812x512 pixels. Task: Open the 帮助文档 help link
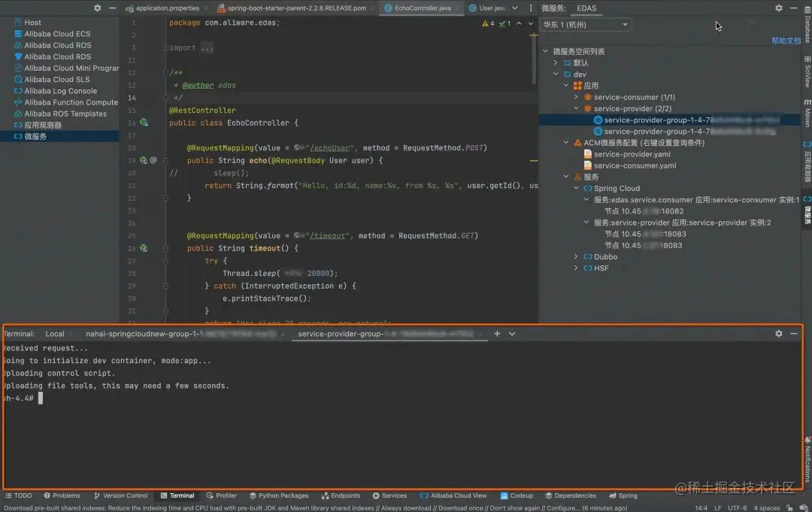pyautogui.click(x=786, y=41)
